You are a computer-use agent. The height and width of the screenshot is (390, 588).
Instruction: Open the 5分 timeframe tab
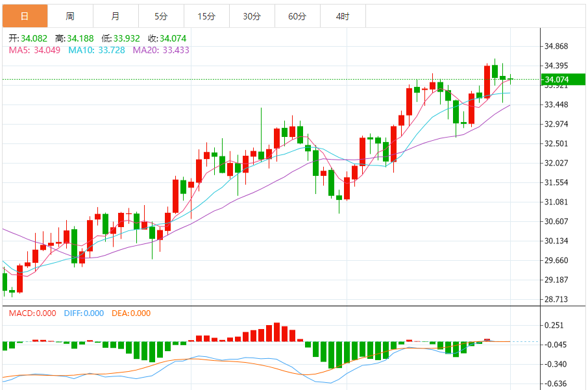pyautogui.click(x=161, y=16)
